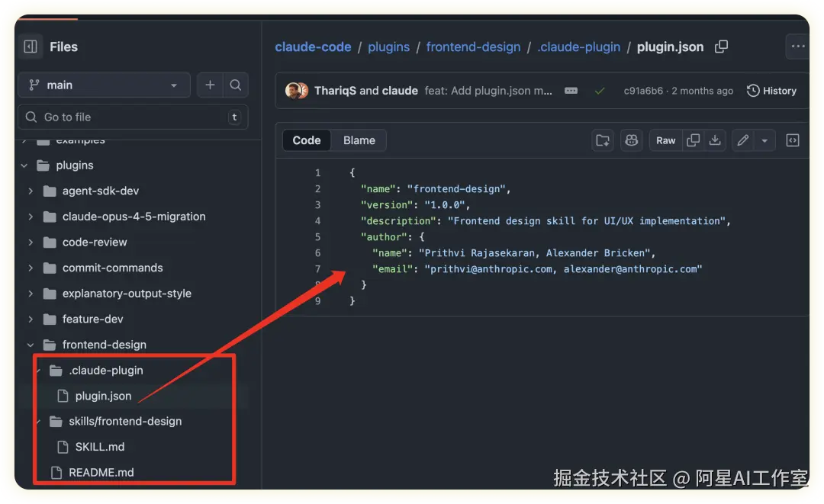Image resolution: width=824 pixels, height=504 pixels.
Task: Open README.md in the file tree
Action: click(101, 473)
